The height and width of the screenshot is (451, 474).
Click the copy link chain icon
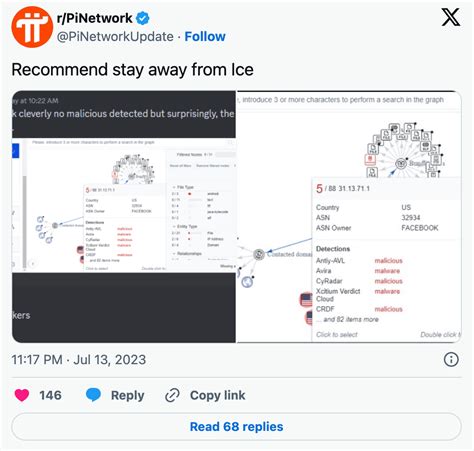[x=172, y=395]
